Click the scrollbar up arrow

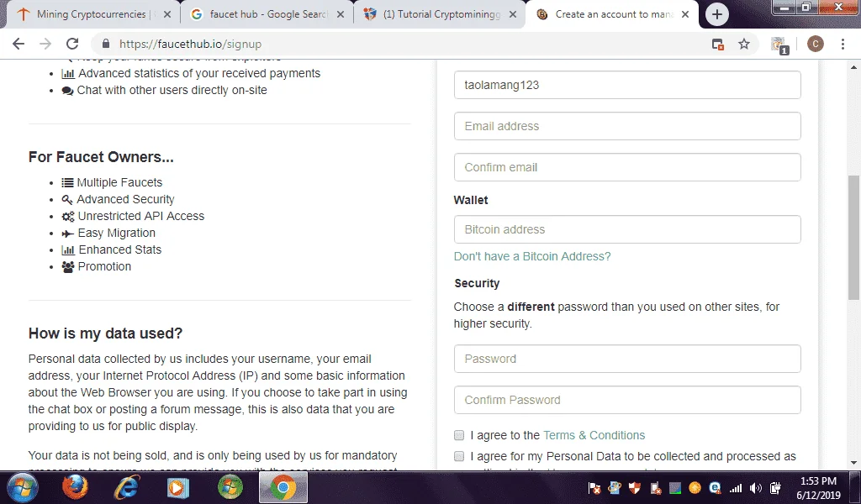pyautogui.click(x=853, y=67)
